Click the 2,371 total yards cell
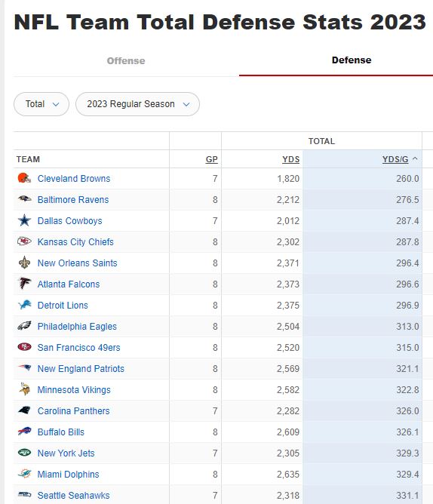 point(288,263)
